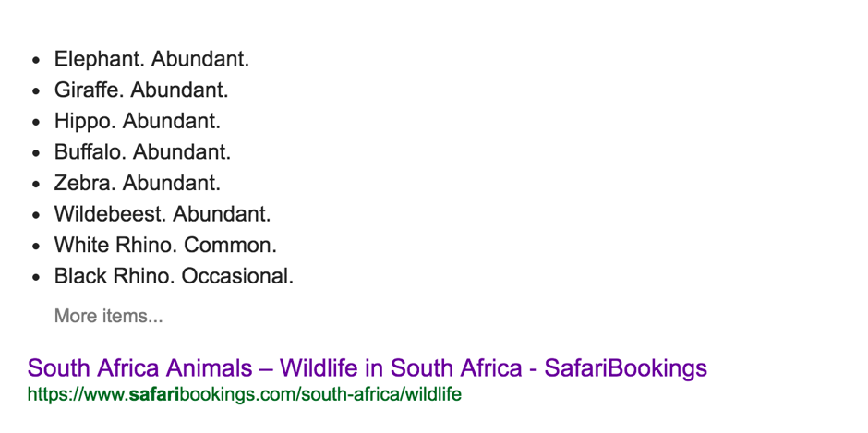Select the "Zebra. Abundant." list entry
Screen dimensions: 868x433
point(138,184)
